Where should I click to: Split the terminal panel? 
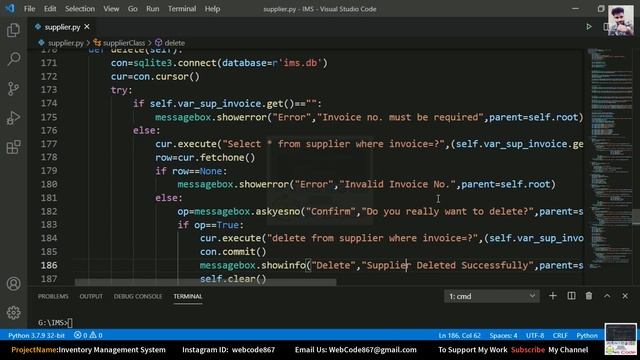(x=571, y=296)
